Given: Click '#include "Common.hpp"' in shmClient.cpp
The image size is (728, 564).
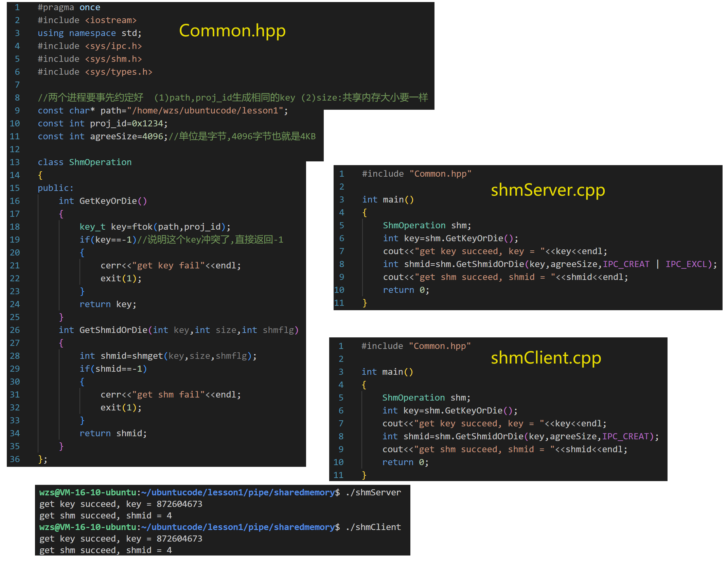Looking at the screenshot, I should [416, 346].
